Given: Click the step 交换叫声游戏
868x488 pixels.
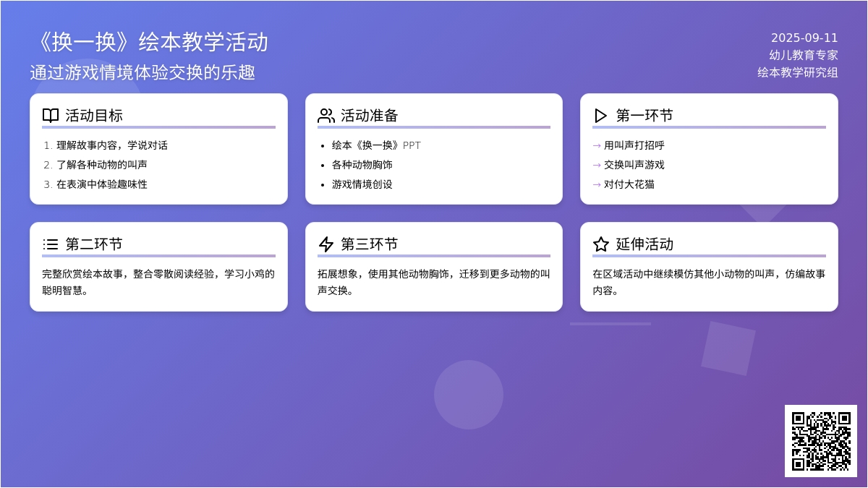Looking at the screenshot, I should pos(634,165).
